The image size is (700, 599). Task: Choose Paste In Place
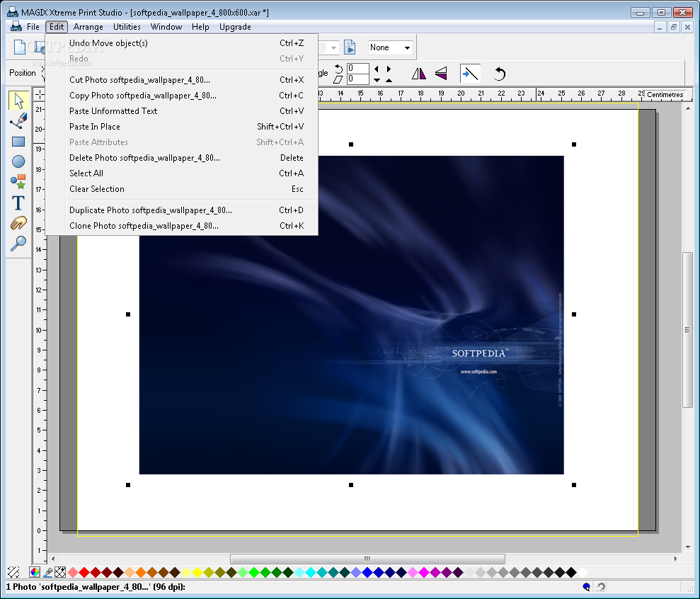pos(182,127)
